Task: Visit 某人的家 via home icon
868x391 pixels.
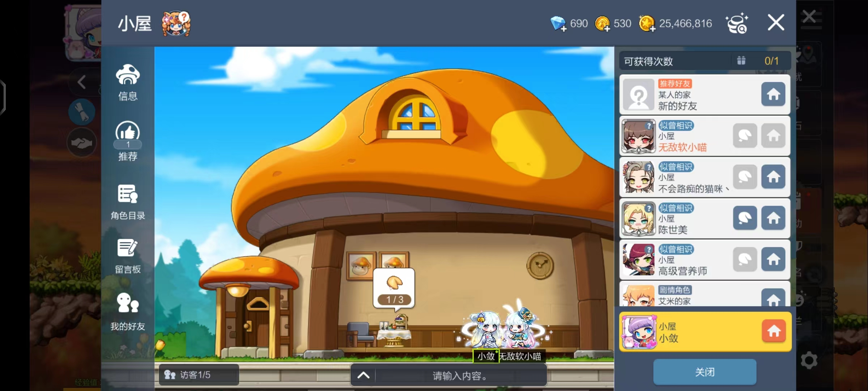Action: tap(773, 94)
